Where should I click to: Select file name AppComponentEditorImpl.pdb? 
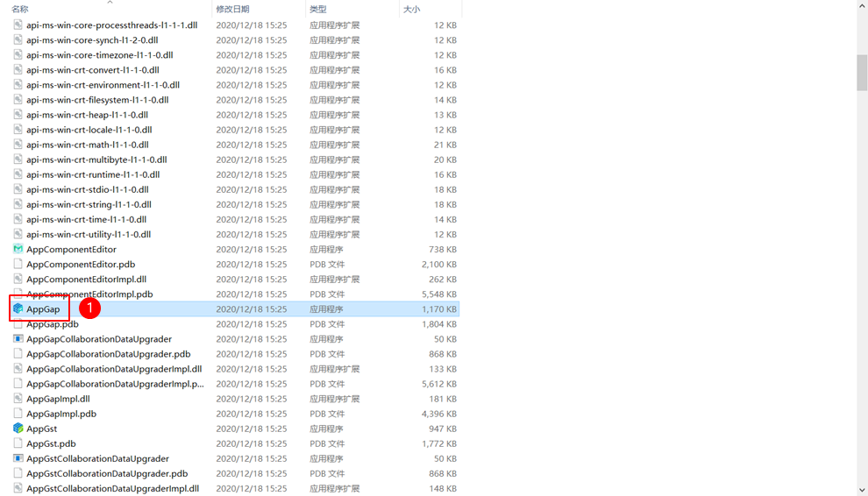89,294
